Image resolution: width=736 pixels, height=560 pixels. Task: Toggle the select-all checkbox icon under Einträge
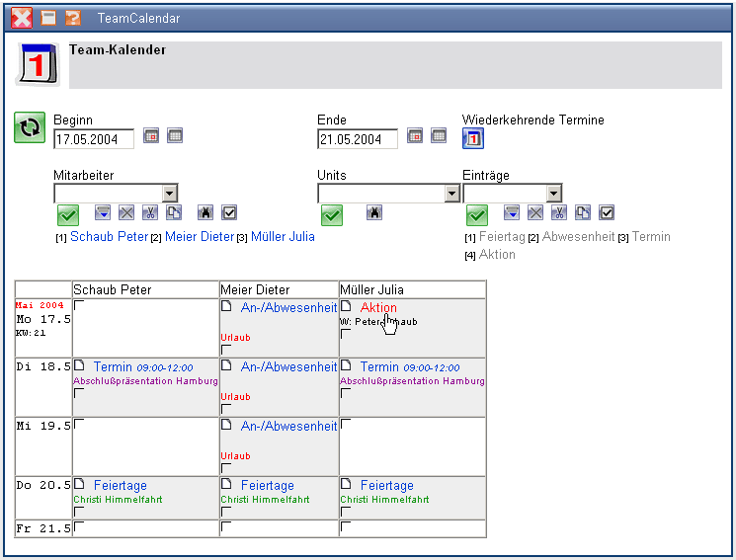pyautogui.click(x=608, y=212)
